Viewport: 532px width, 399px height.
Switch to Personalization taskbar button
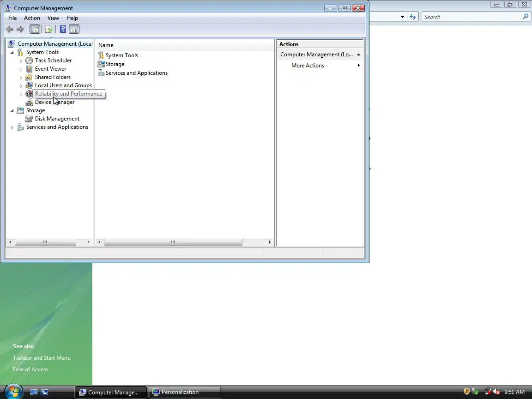click(185, 392)
